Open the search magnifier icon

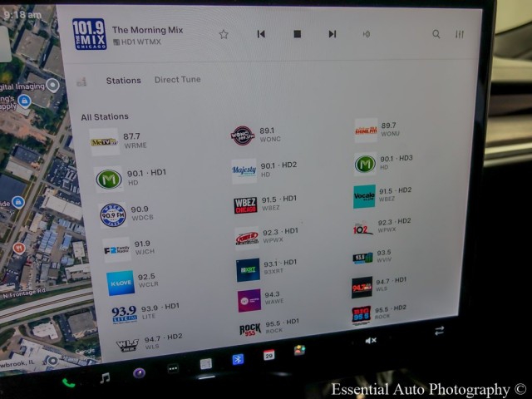[x=436, y=35]
